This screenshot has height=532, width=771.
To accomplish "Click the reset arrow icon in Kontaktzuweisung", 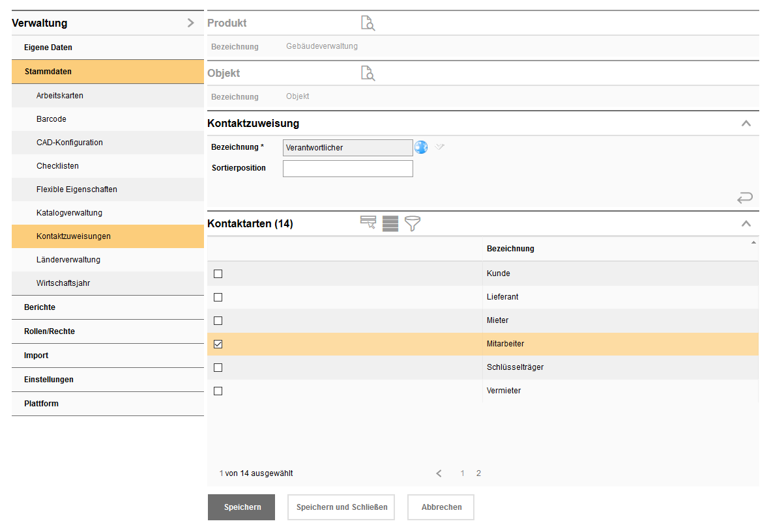I will click(745, 197).
